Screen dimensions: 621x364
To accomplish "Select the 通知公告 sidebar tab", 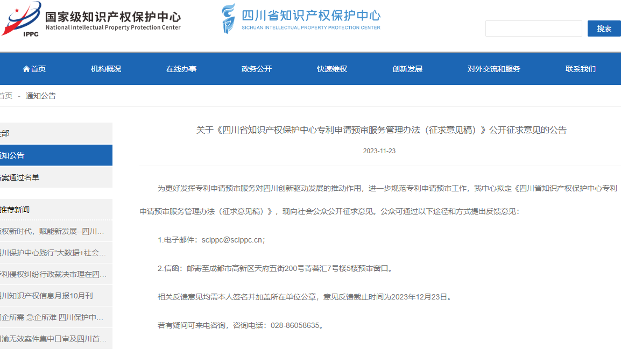I will click(54, 155).
